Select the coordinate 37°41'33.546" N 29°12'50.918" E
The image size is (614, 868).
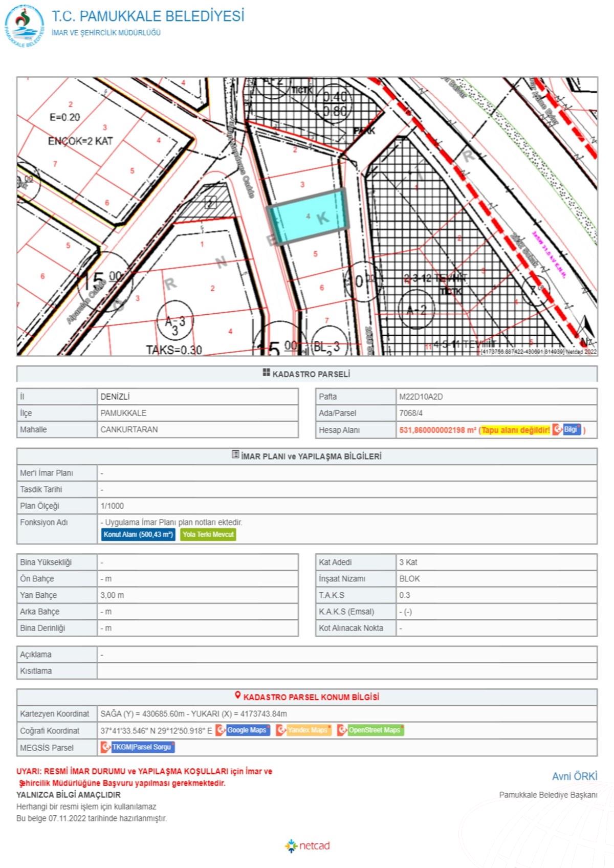click(156, 731)
